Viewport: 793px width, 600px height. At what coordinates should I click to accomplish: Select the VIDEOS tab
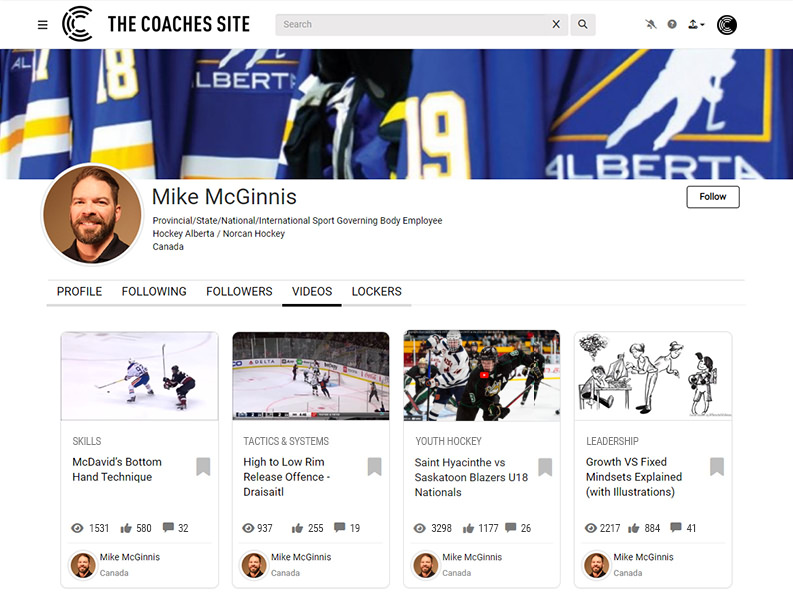[x=312, y=291]
